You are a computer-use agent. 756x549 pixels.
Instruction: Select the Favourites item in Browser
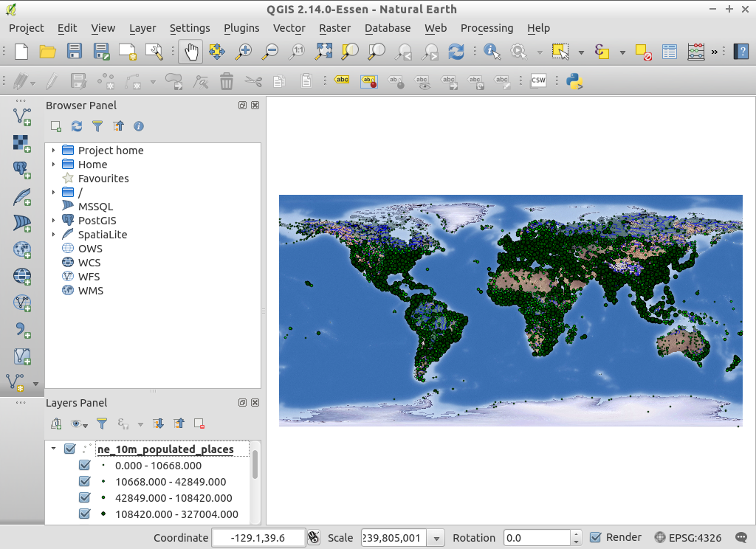[103, 179]
